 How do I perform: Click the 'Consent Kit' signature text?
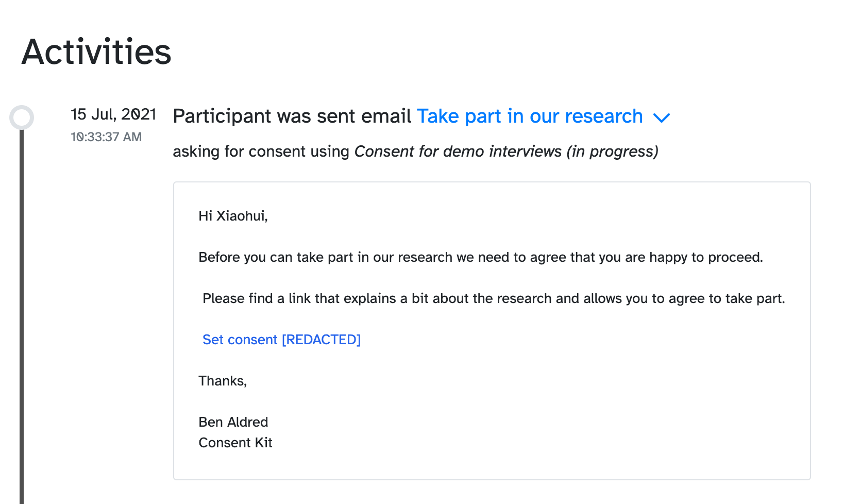click(x=235, y=443)
